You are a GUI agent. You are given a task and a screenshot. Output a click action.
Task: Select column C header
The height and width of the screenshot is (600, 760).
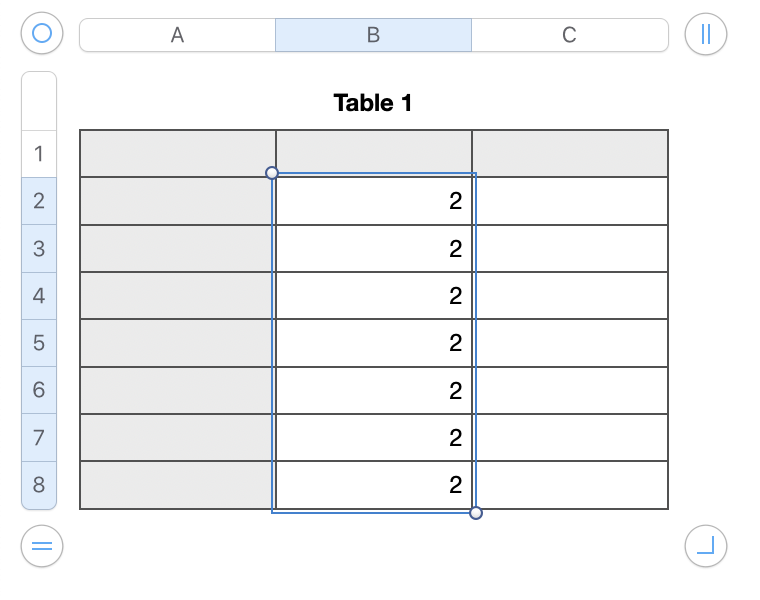[569, 35]
